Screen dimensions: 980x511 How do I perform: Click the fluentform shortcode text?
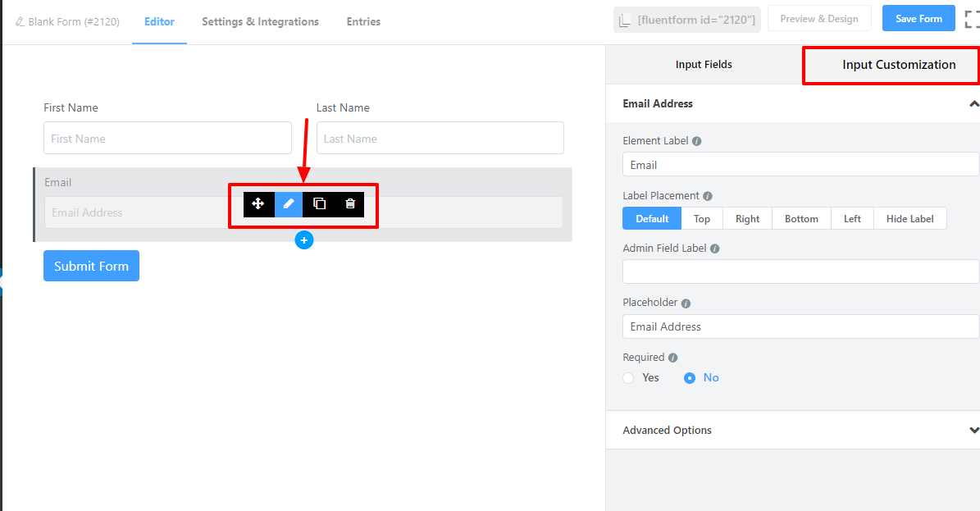click(x=696, y=20)
